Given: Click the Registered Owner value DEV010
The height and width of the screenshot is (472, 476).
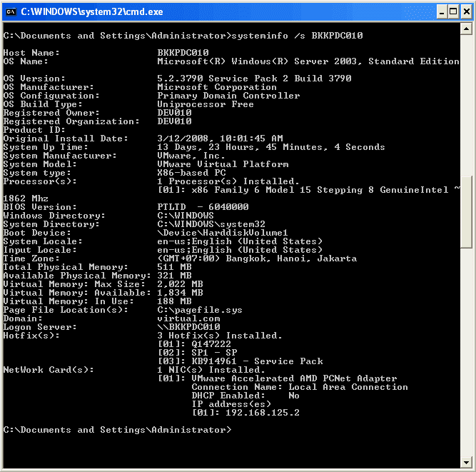Looking at the screenshot, I should point(174,113).
